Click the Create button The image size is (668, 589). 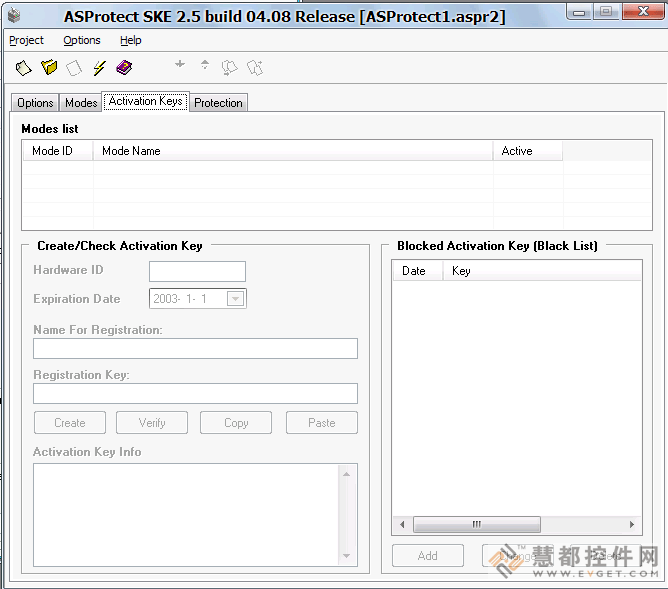pyautogui.click(x=70, y=422)
